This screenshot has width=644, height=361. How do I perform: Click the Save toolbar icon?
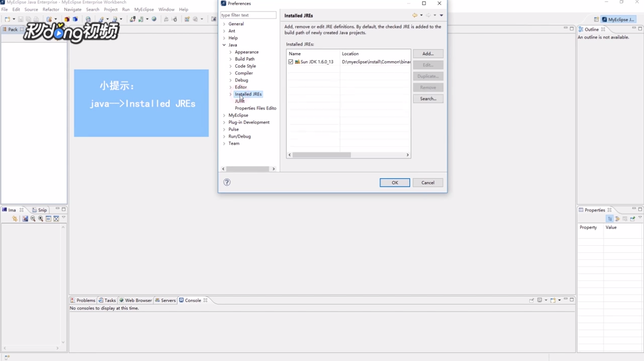[x=20, y=19]
